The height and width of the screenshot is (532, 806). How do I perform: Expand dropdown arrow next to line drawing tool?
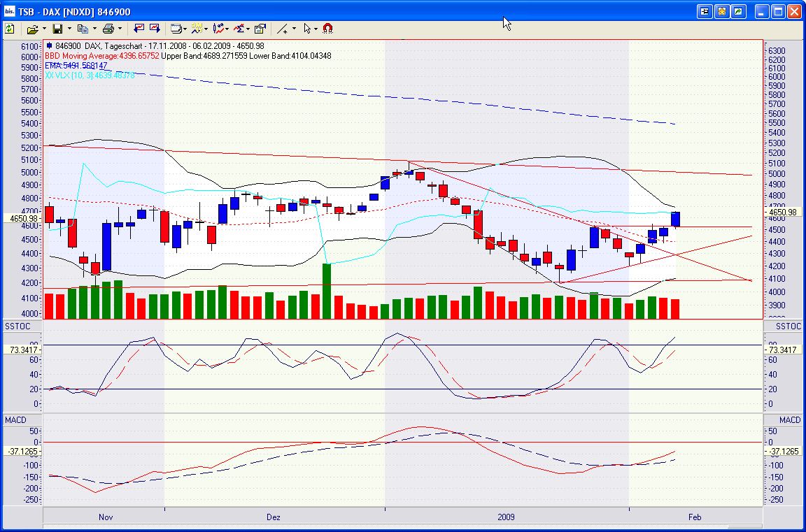pos(294,29)
